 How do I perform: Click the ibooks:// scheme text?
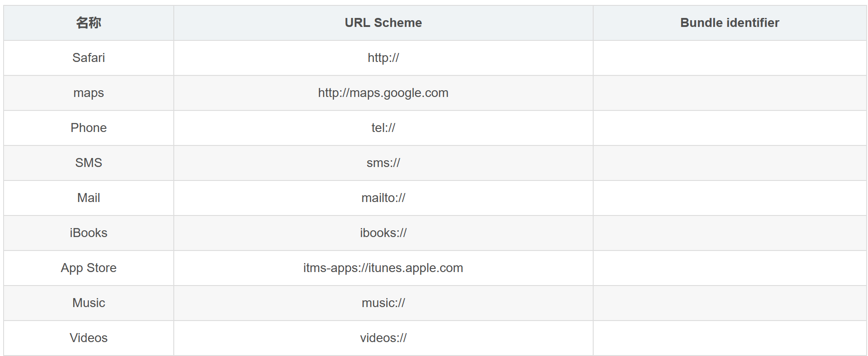[x=383, y=233]
